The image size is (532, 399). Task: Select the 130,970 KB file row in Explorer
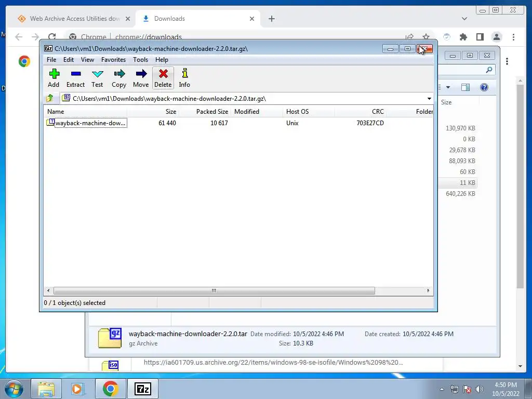pyautogui.click(x=458, y=128)
